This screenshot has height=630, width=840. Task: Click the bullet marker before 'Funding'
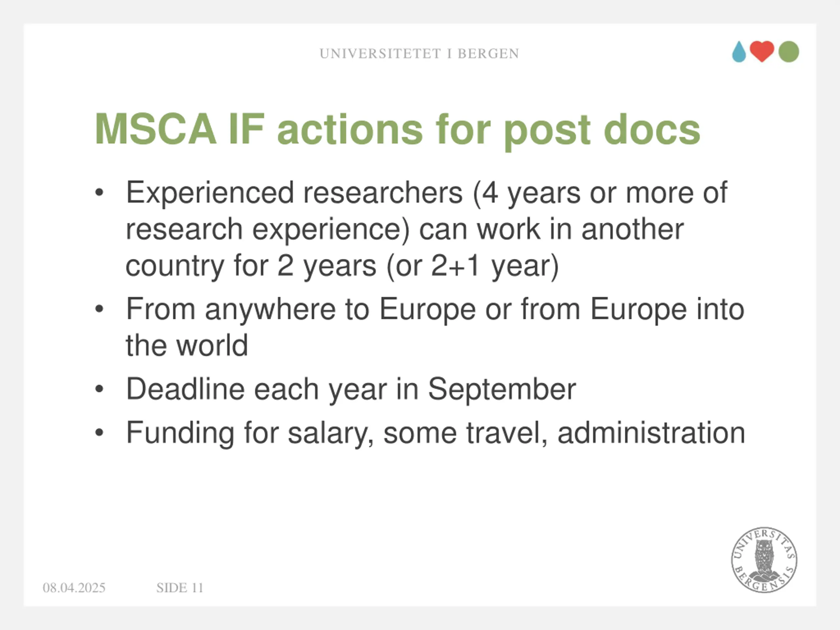pos(99,432)
